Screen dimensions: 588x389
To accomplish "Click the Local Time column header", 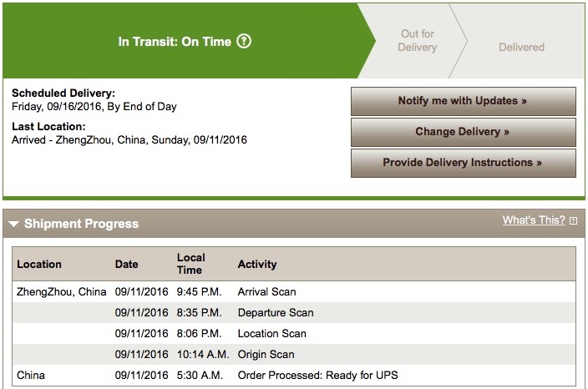I will tap(191, 264).
